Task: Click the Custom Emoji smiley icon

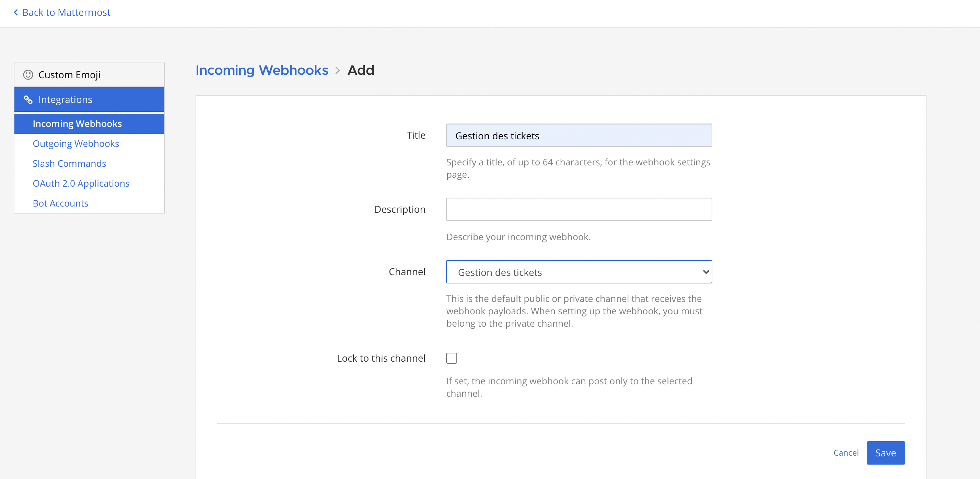Action: [28, 74]
